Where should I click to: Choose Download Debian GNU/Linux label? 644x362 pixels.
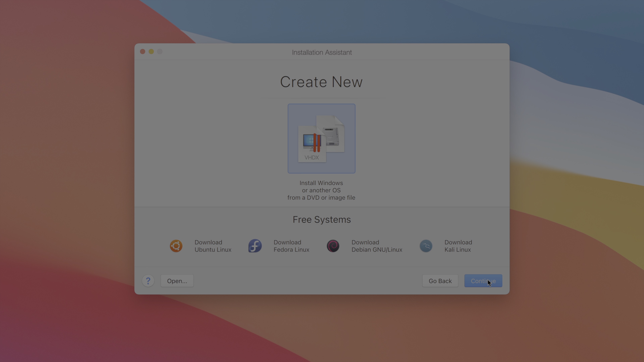click(x=377, y=246)
